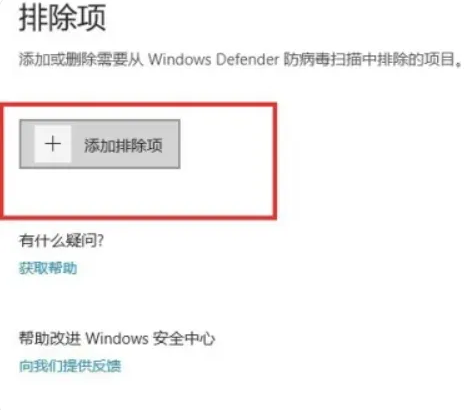Click the 帮助改进 Windows 安全中心 heading
The width and height of the screenshot is (472, 410).
pyautogui.click(x=117, y=338)
